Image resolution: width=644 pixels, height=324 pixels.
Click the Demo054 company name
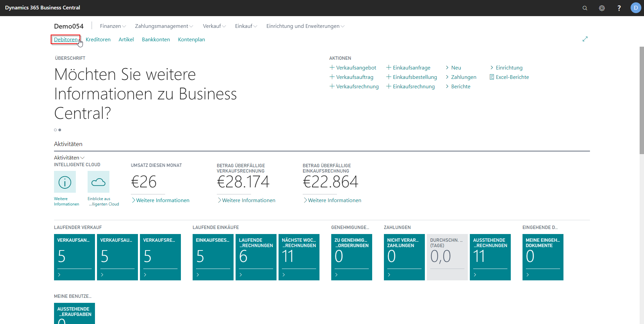point(69,26)
